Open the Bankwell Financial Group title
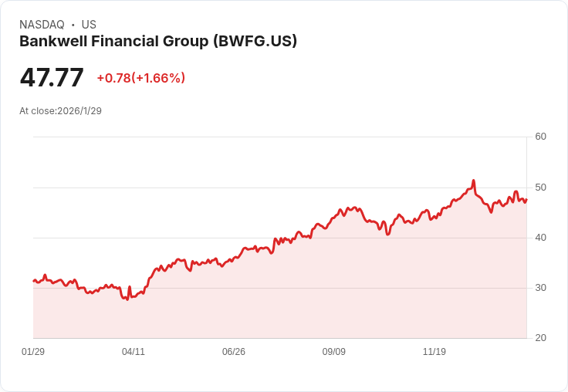 (x=158, y=42)
